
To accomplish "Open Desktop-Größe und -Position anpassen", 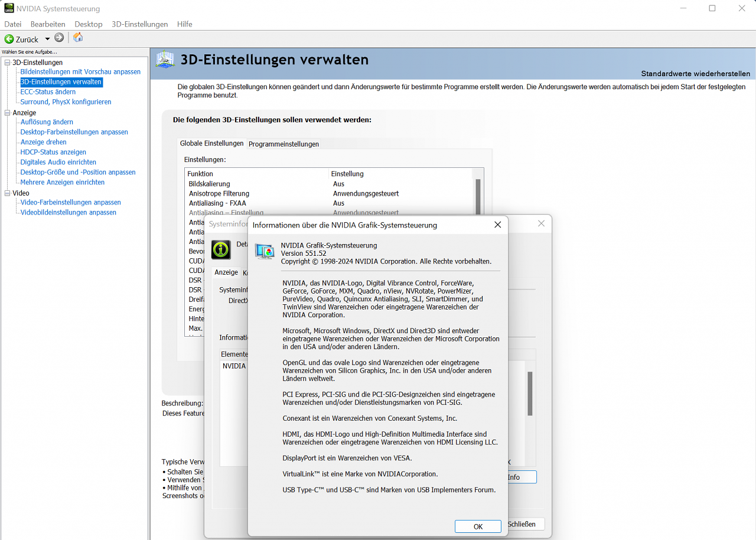I will pyautogui.click(x=78, y=173).
